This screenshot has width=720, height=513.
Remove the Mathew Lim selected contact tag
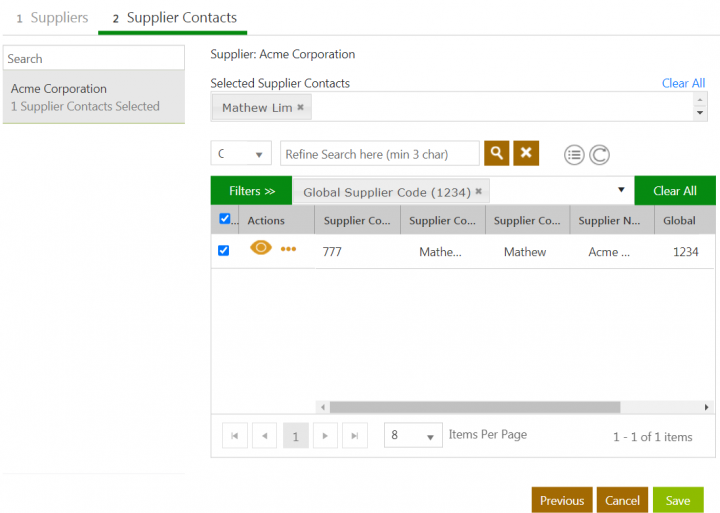coord(300,107)
